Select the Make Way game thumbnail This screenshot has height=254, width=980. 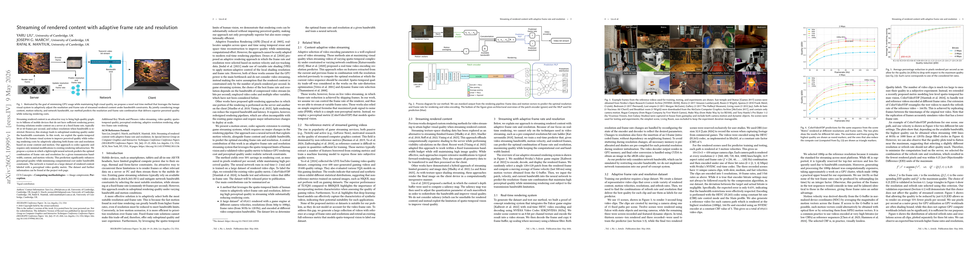[751, 83]
